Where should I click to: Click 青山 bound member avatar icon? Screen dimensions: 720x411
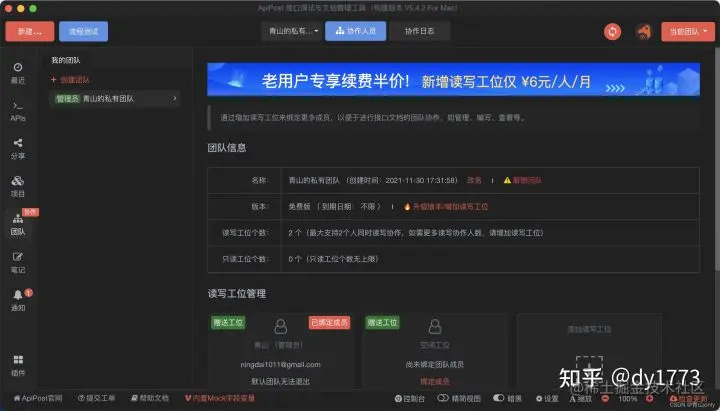pos(281,327)
